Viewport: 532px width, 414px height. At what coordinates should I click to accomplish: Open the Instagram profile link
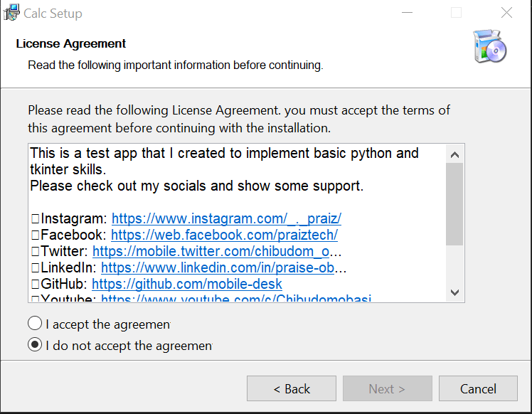point(226,218)
